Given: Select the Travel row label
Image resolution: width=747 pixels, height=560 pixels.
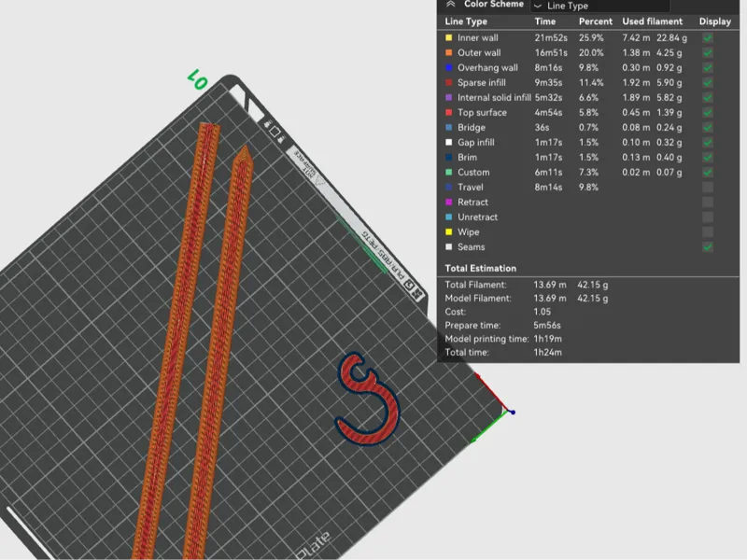Looking at the screenshot, I should click(x=471, y=188).
